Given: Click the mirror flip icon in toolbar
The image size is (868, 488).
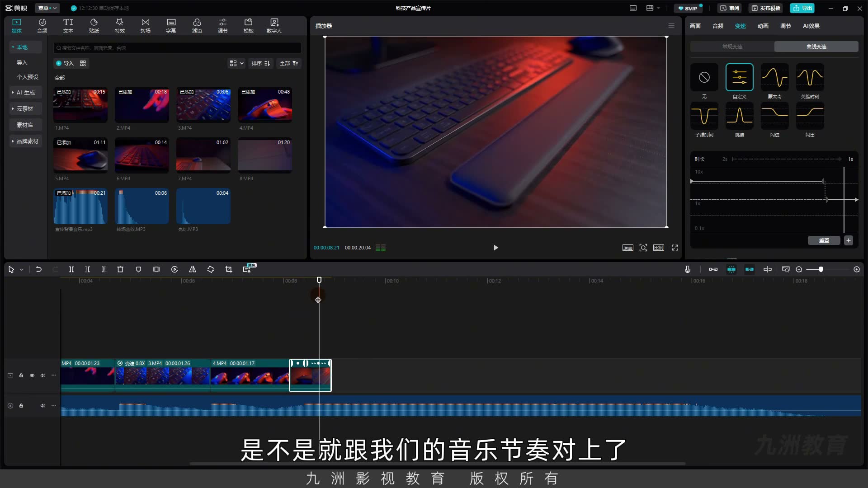Looking at the screenshot, I should [x=193, y=269].
